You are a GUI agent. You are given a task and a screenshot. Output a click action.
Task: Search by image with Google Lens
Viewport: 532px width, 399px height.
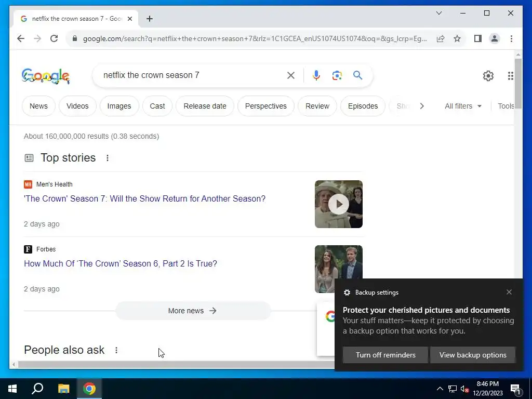pos(337,75)
